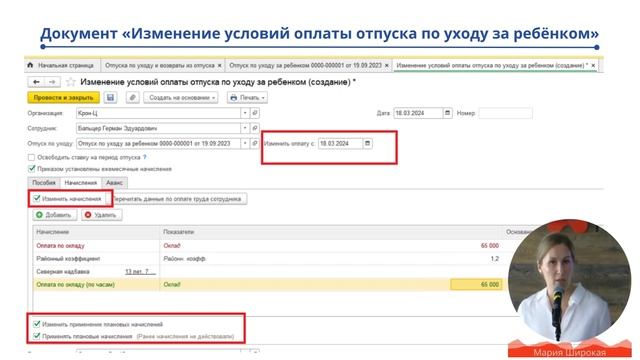Viewport: 640px width, 360px height.
Task: Click Организация field Крон-Ц
Action: click(158, 113)
